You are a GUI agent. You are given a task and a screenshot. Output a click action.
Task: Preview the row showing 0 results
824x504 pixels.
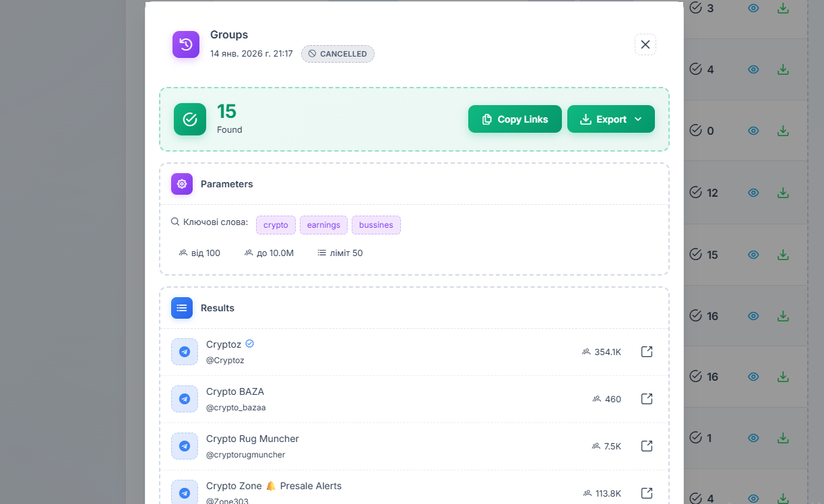753,131
